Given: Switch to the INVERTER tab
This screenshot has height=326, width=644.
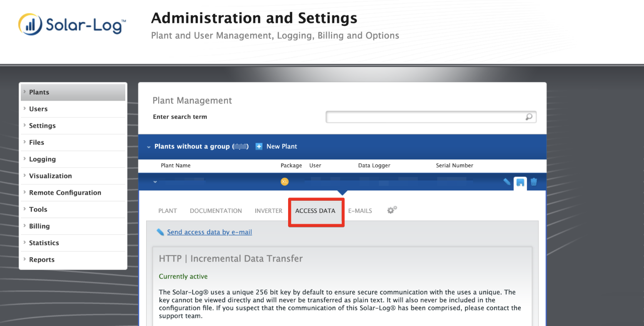Looking at the screenshot, I should click(x=269, y=211).
